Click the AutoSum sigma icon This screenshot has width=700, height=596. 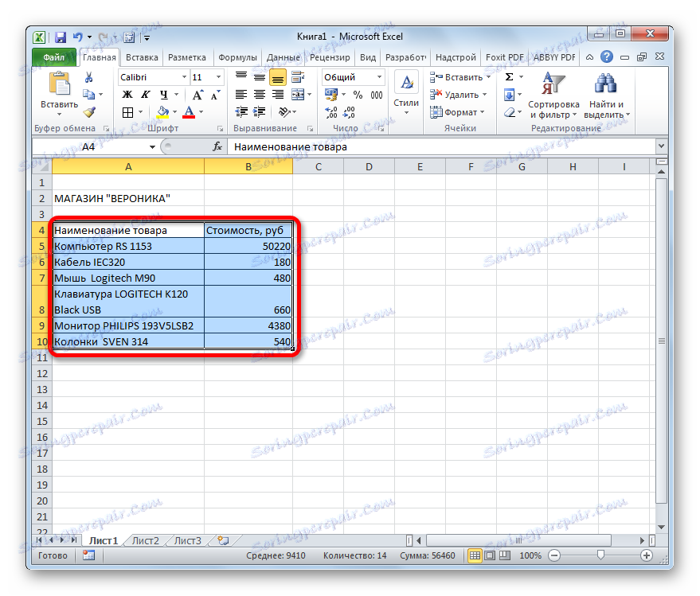coord(509,77)
